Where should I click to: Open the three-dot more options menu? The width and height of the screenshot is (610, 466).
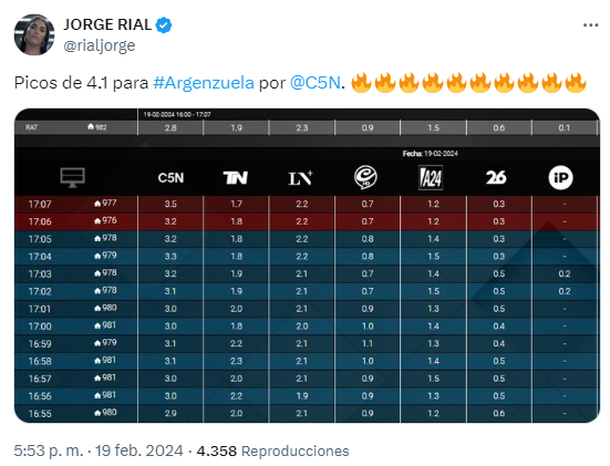[590, 25]
